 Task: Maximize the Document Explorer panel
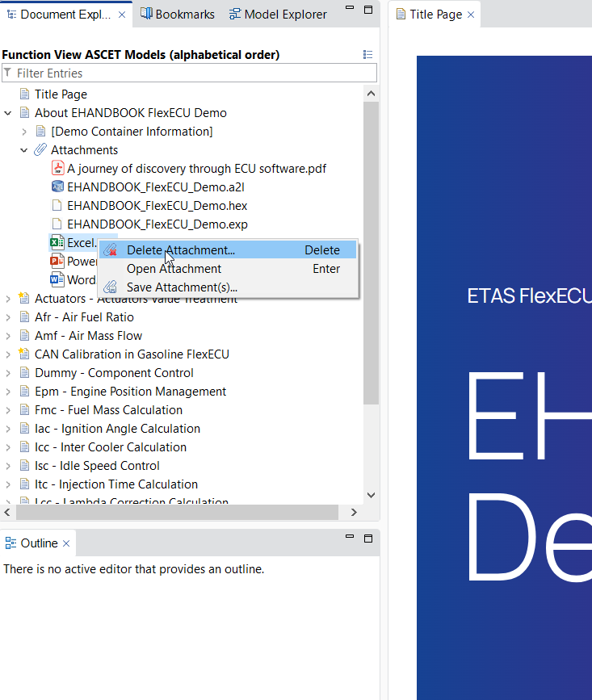[x=368, y=10]
